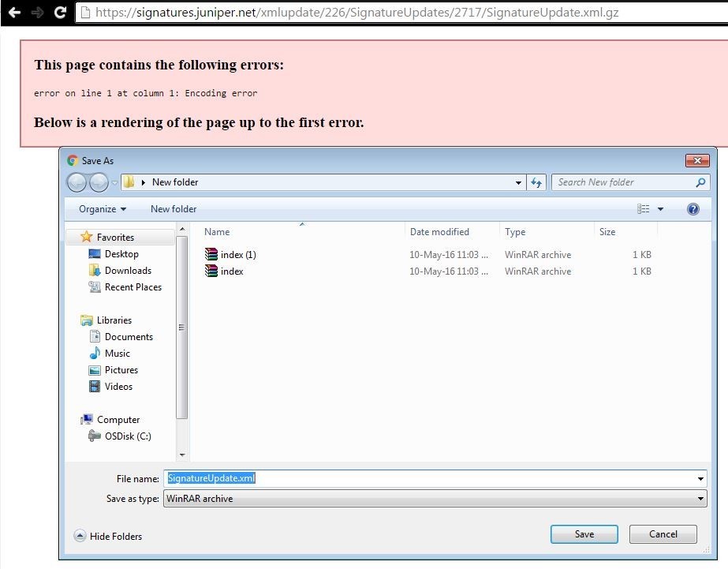This screenshot has height=569, width=728.
Task: Click the Save As dialog back button
Action: tap(77, 182)
